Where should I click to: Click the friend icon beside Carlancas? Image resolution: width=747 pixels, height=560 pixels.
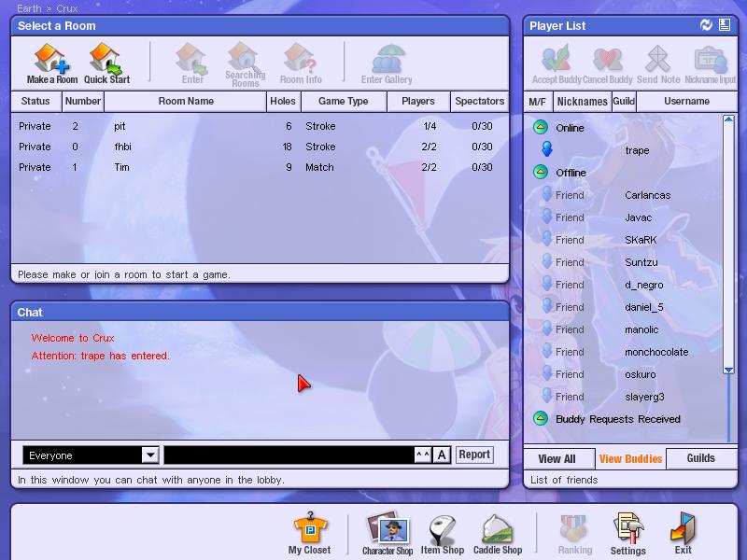pos(547,194)
